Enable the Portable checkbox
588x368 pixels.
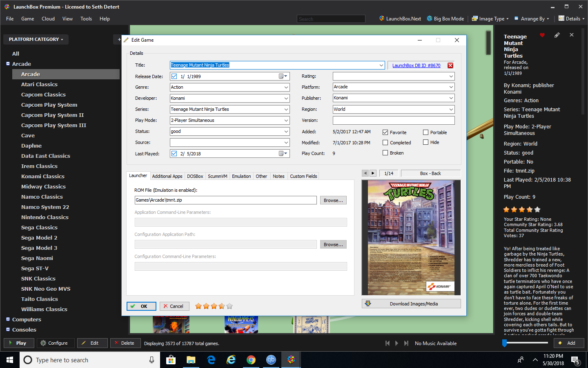point(425,132)
